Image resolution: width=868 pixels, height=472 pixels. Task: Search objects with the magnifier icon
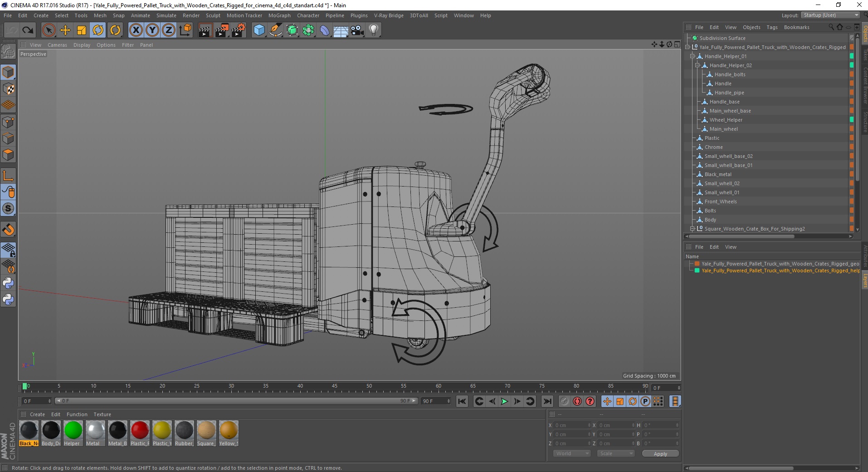[x=831, y=27]
